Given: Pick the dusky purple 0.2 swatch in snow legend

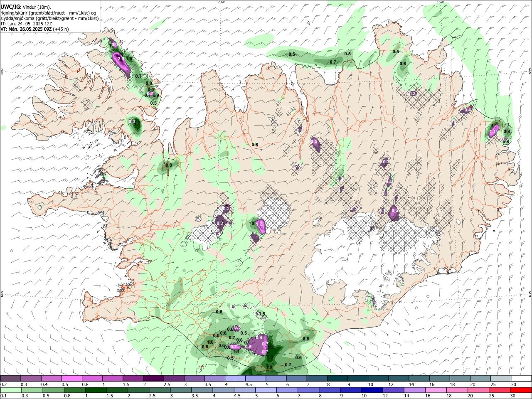Looking at the screenshot, I should click(10, 378).
